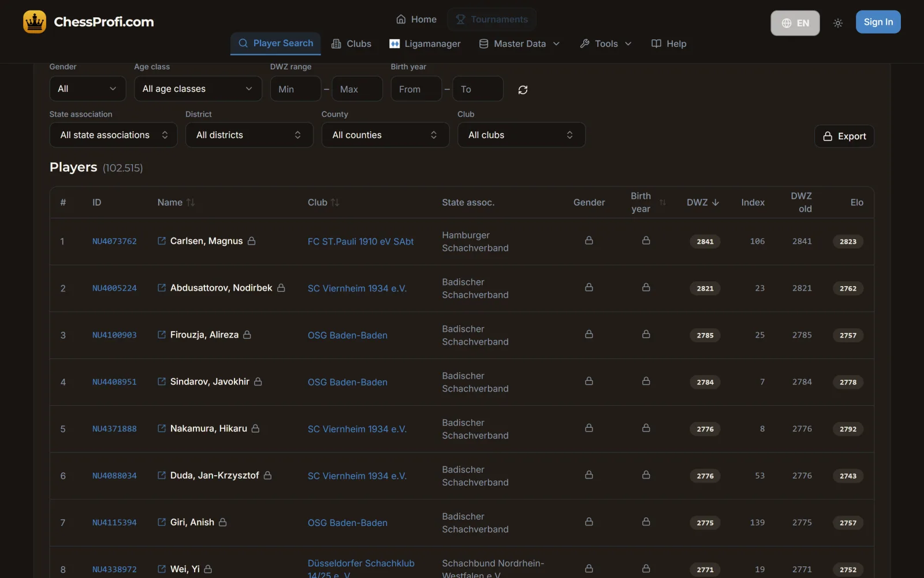Toggle light/dark theme sun icon
This screenshot has width=924, height=578.
click(838, 23)
